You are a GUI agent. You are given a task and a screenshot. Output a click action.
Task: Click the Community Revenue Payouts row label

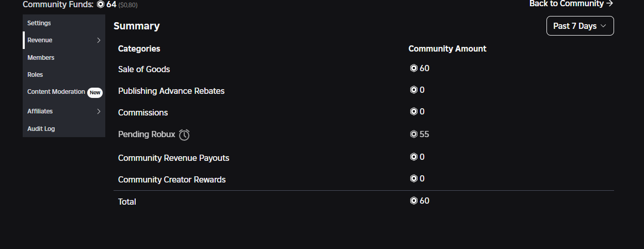173,158
